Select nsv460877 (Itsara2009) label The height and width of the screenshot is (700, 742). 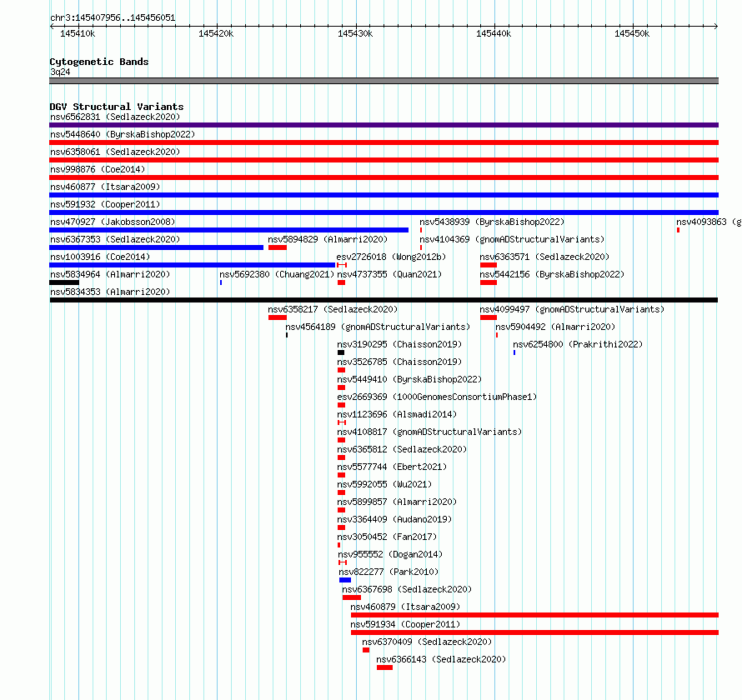click(x=105, y=187)
